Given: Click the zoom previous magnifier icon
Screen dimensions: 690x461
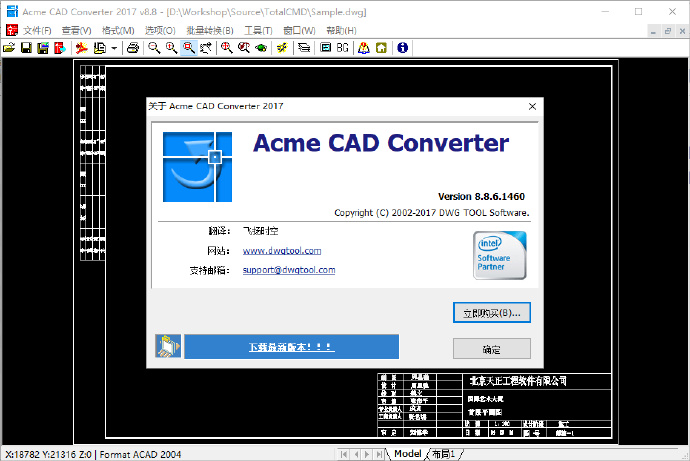Looking at the screenshot, I should [x=244, y=48].
